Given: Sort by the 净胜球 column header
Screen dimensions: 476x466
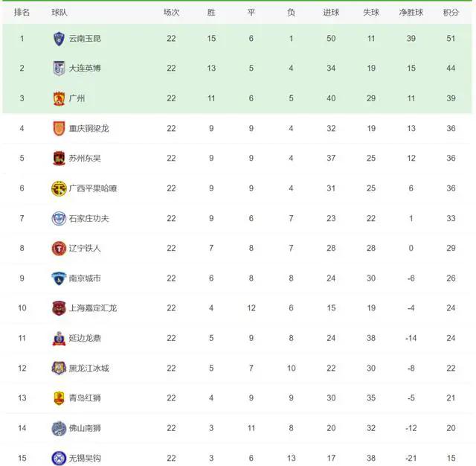Looking at the screenshot, I should [411, 13].
